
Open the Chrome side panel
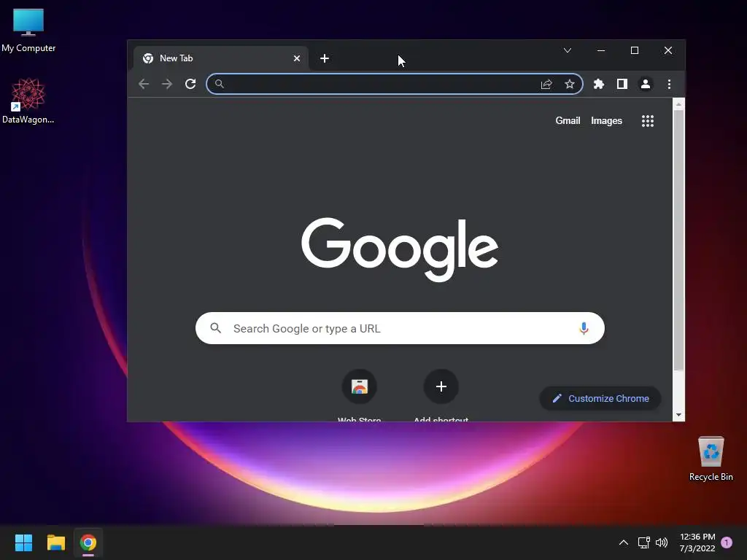pyautogui.click(x=622, y=84)
